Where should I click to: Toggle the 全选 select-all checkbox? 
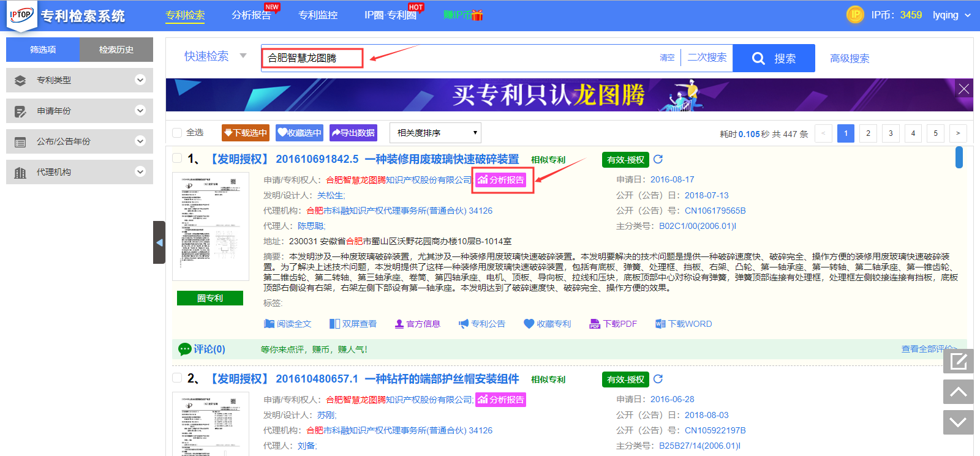pos(178,133)
